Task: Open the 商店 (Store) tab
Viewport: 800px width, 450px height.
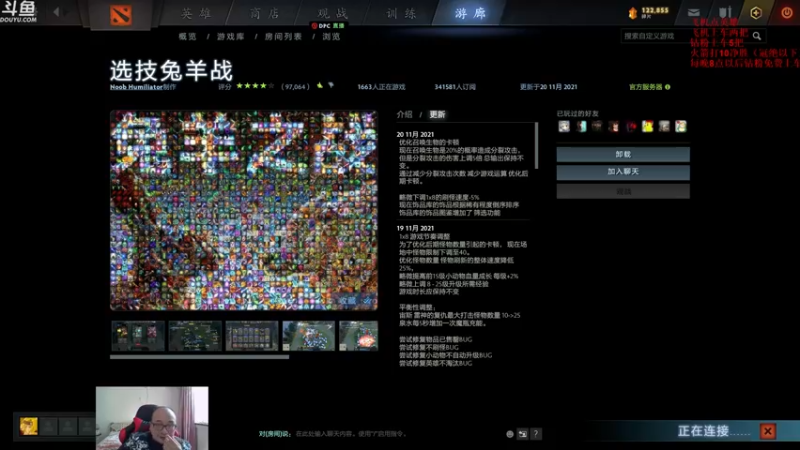Action: point(265,13)
